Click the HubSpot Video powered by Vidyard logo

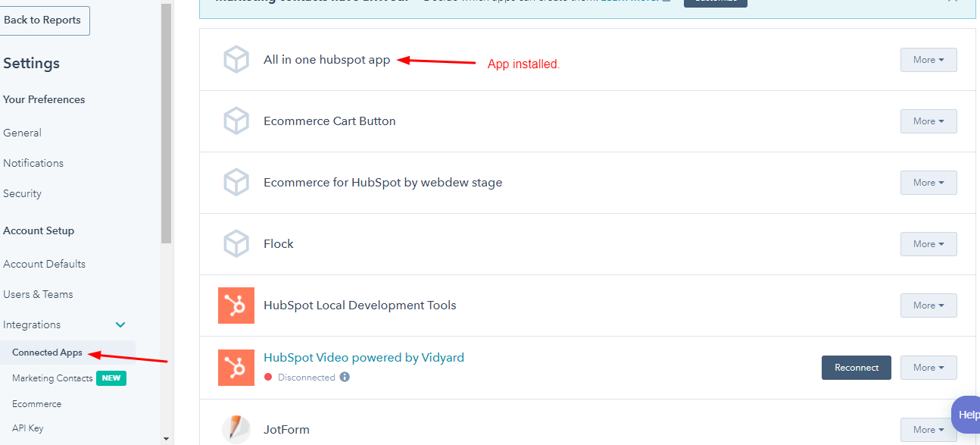coord(236,368)
